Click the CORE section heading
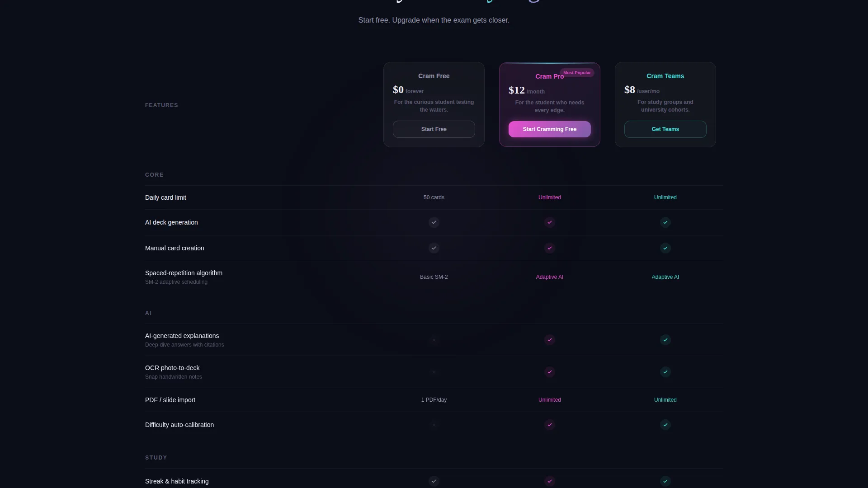 [x=154, y=175]
